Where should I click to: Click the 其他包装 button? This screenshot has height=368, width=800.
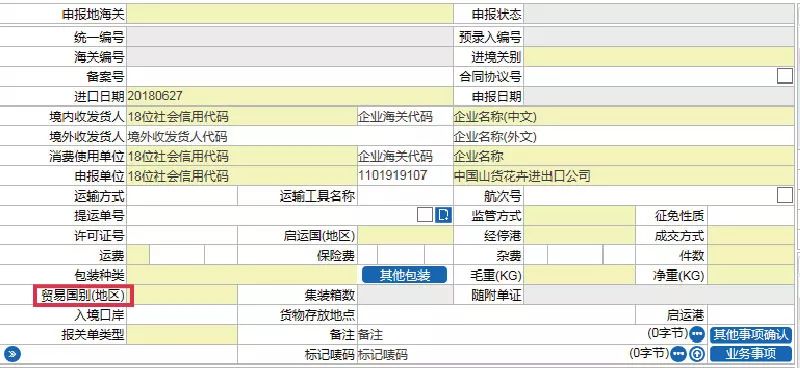(405, 276)
